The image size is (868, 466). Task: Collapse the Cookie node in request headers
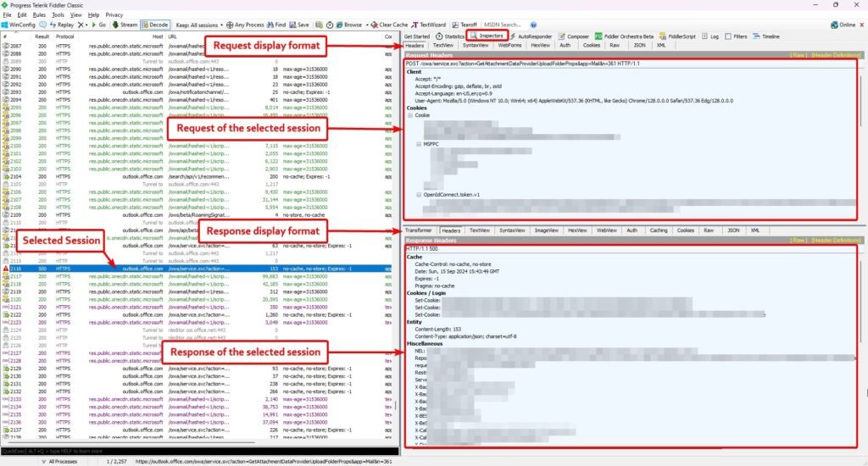pyautogui.click(x=410, y=115)
